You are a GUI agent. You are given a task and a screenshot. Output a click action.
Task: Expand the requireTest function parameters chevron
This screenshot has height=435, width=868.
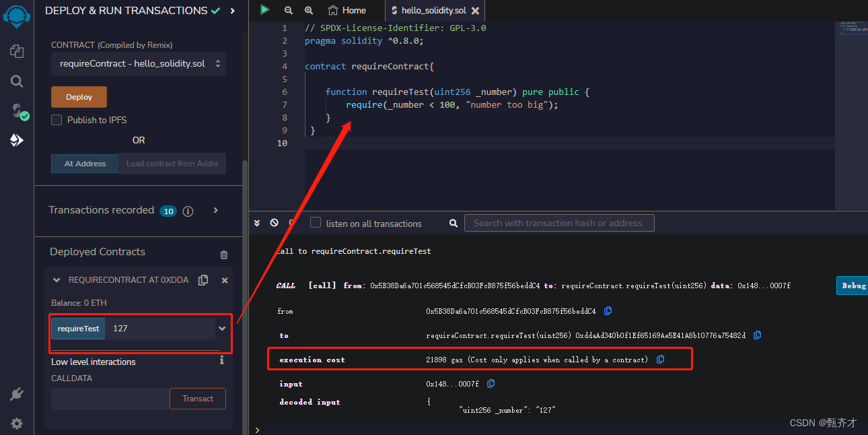click(222, 329)
